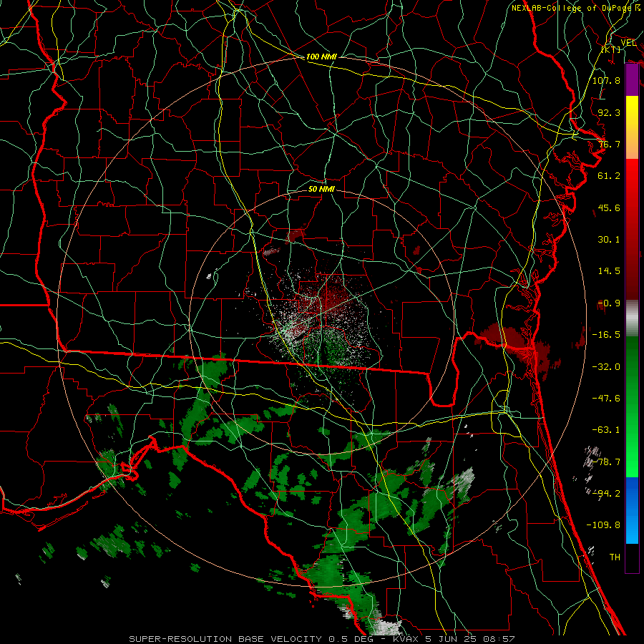Click the -16.5 velocity scale value
This screenshot has width=644, height=644.
pyautogui.click(x=606, y=335)
